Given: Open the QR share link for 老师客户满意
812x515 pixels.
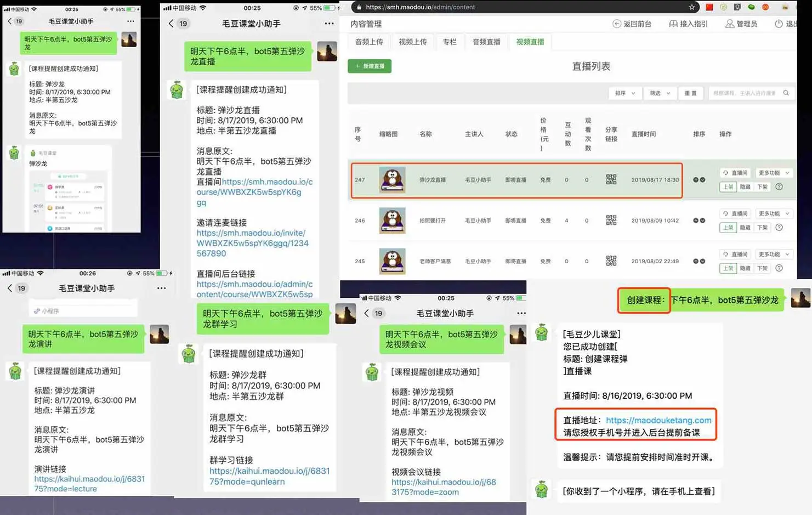Looking at the screenshot, I should (x=611, y=261).
